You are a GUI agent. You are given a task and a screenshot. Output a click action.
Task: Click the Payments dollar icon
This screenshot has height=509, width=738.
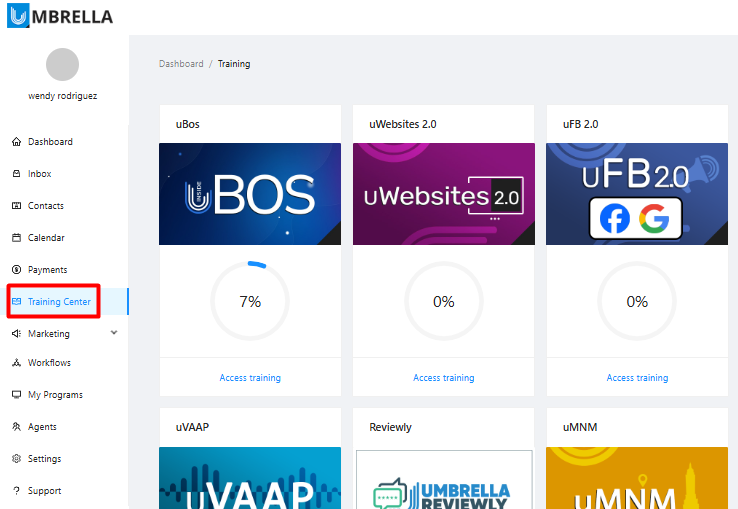[16, 270]
